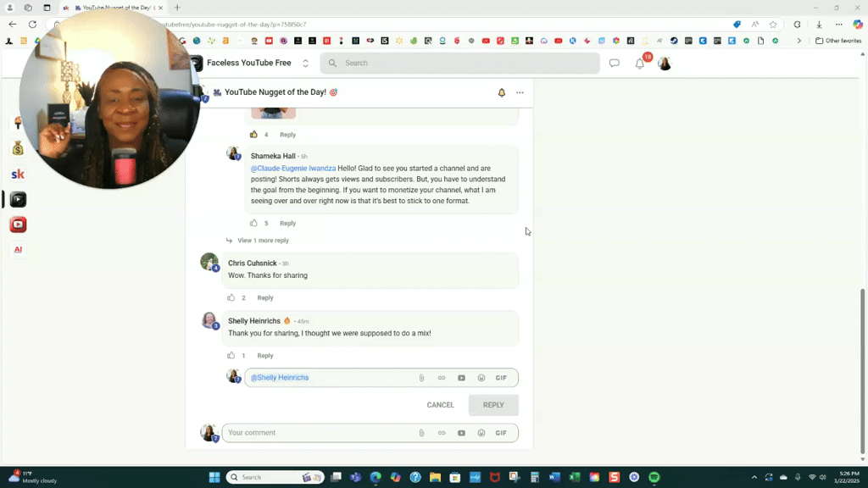This screenshot has width=868, height=488.
Task: Open the red YouTube community icon in sidebar
Action: click(18, 225)
